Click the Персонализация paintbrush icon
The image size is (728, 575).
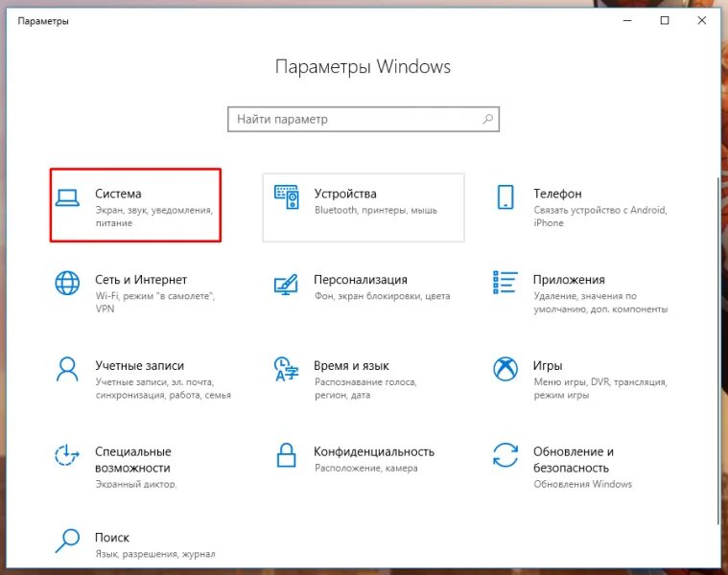point(286,284)
